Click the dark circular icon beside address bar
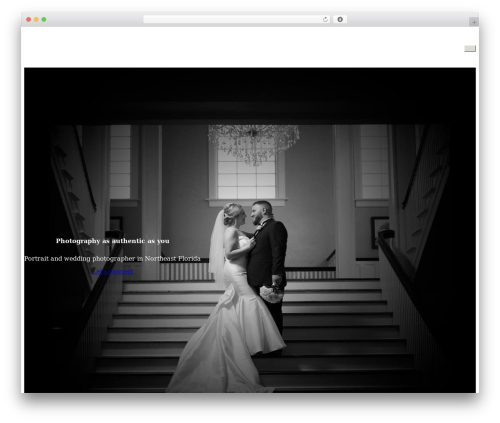The height and width of the screenshot is (423, 500). click(x=340, y=20)
